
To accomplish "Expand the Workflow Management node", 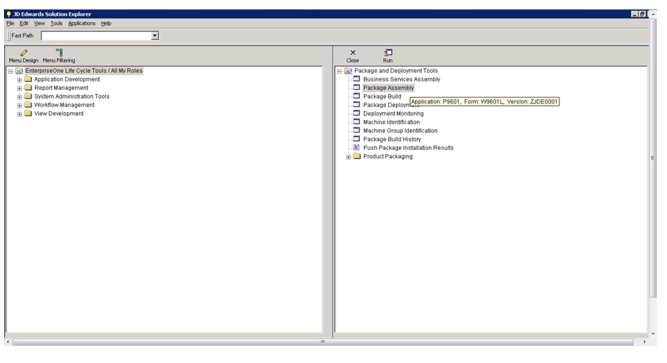I will [19, 105].
